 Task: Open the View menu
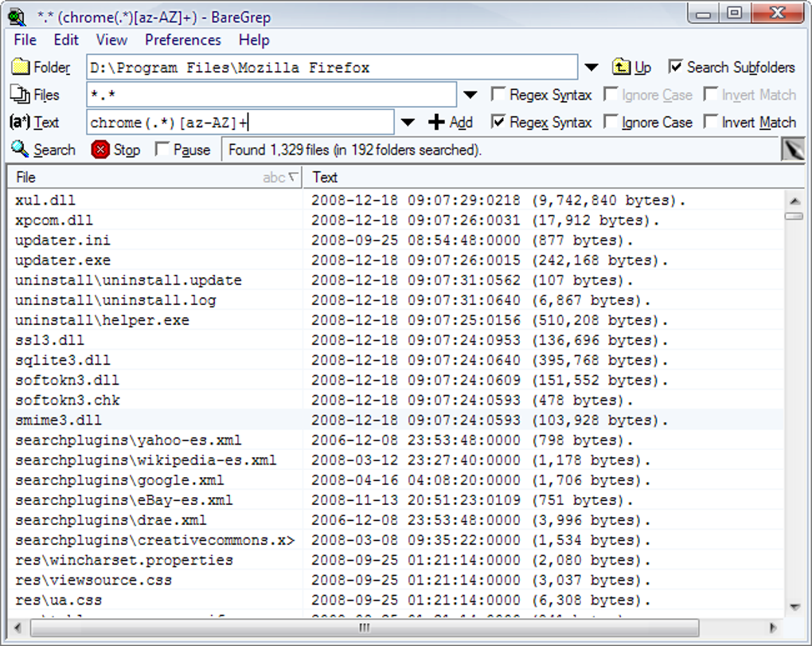tap(111, 40)
